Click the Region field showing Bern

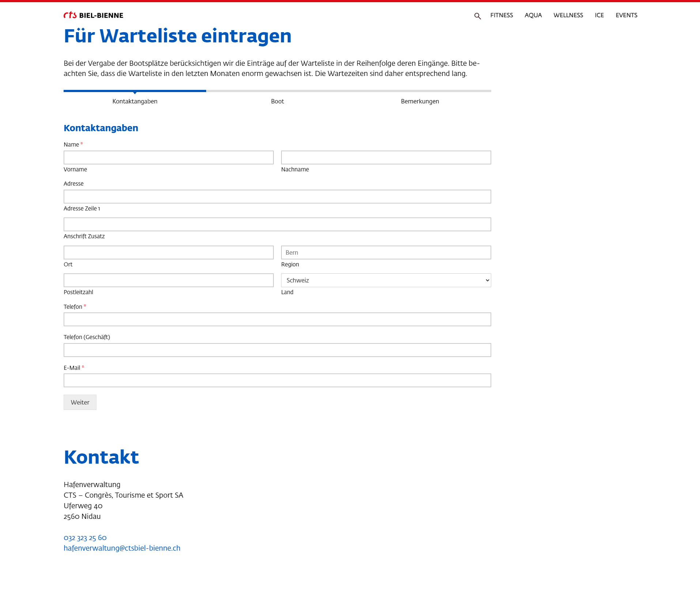coord(386,252)
